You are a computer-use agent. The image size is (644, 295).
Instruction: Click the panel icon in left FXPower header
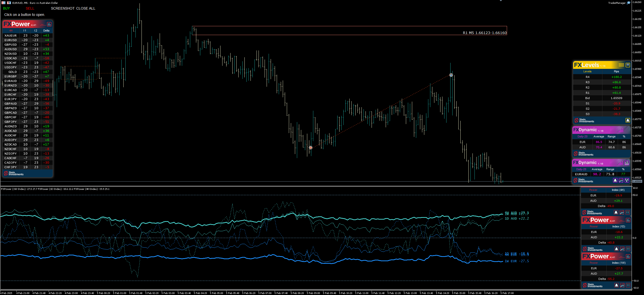pos(49,24)
